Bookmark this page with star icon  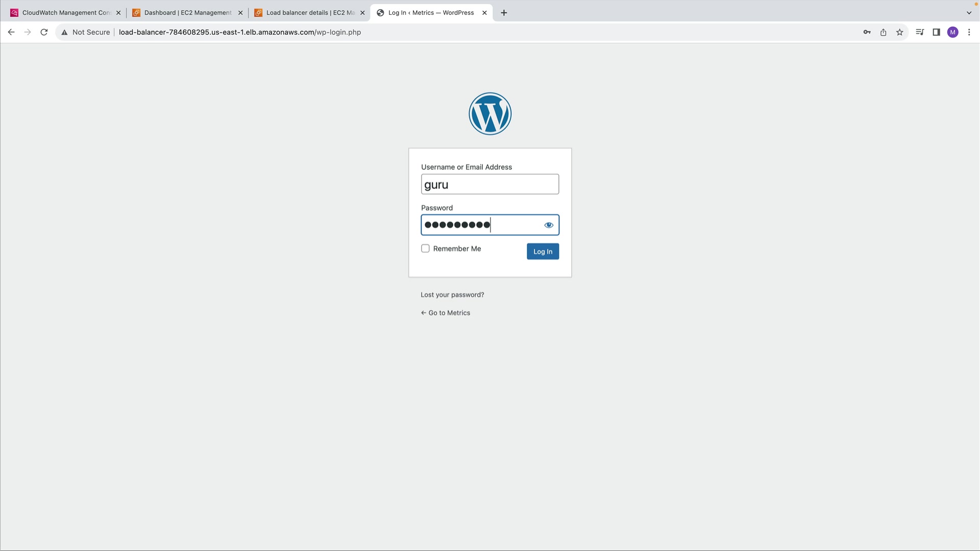pyautogui.click(x=899, y=32)
